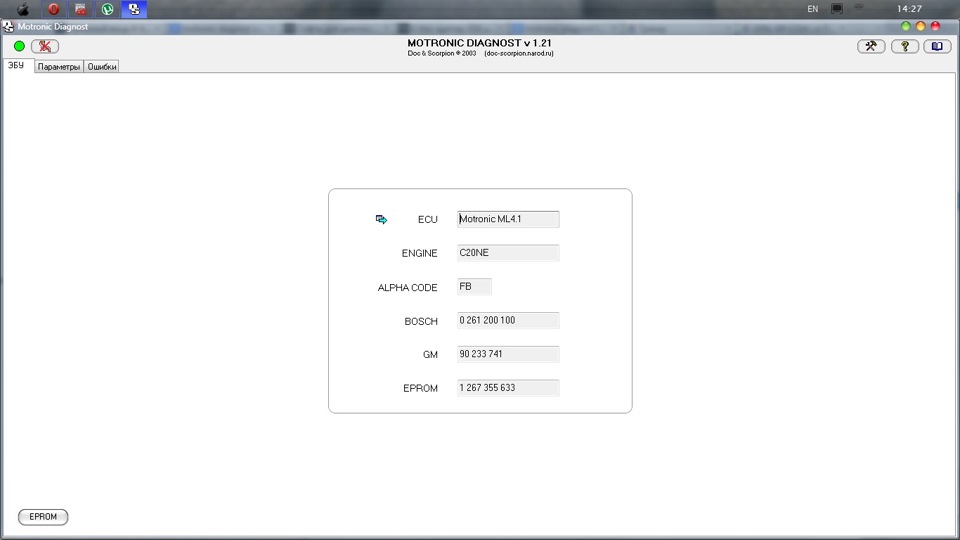The image size is (960, 540).
Task: Click the uTorrent icon in taskbar
Action: [x=108, y=9]
